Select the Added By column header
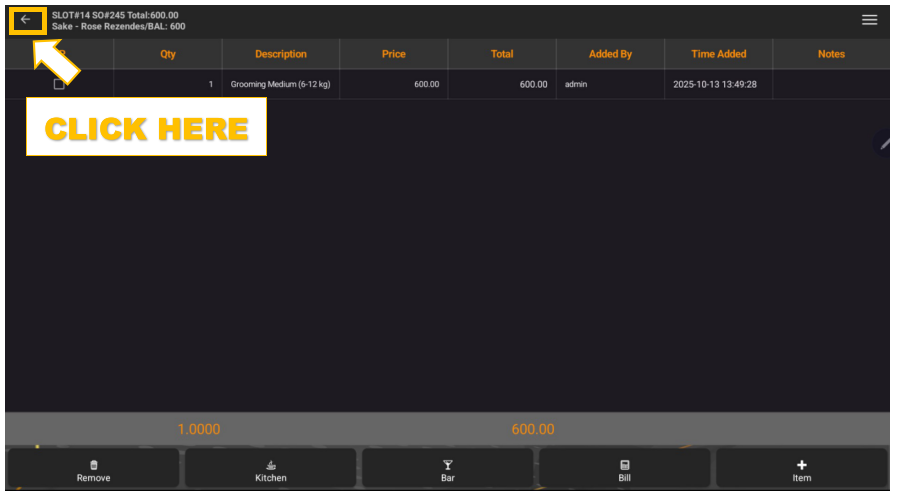 point(610,54)
